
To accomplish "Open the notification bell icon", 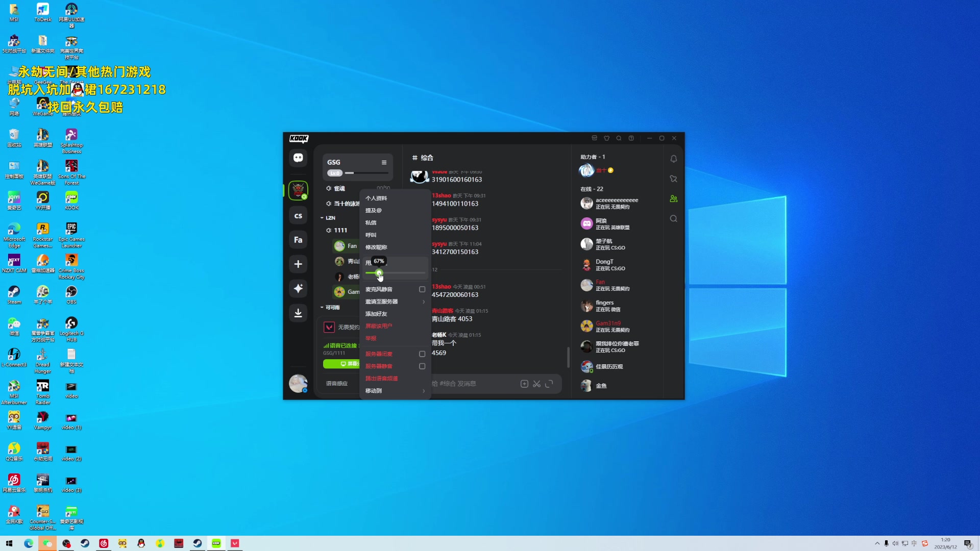I will [674, 159].
